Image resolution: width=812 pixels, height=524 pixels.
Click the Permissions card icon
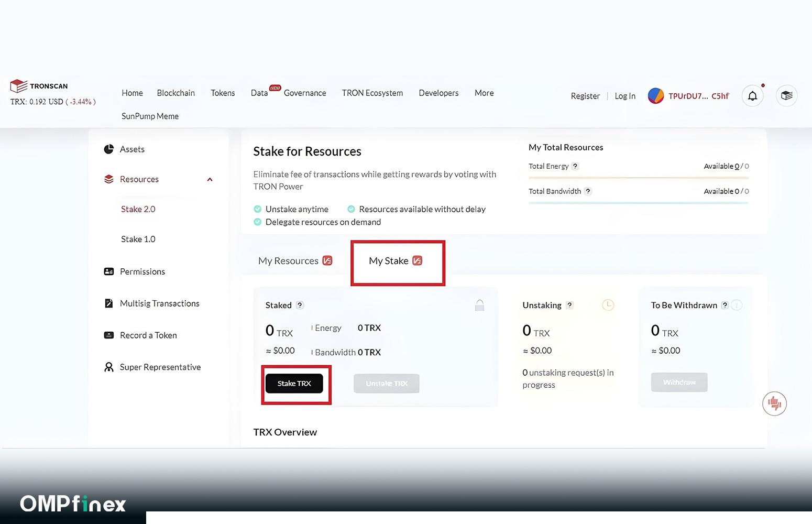[x=109, y=271]
